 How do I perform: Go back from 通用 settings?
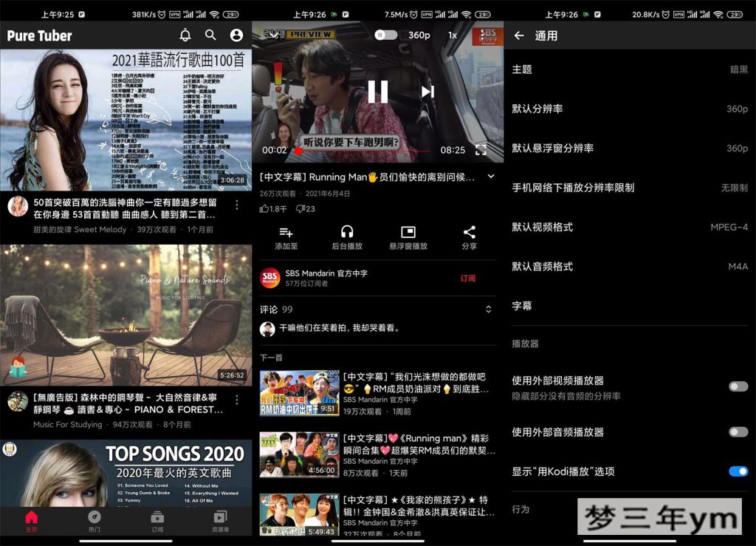pos(519,35)
